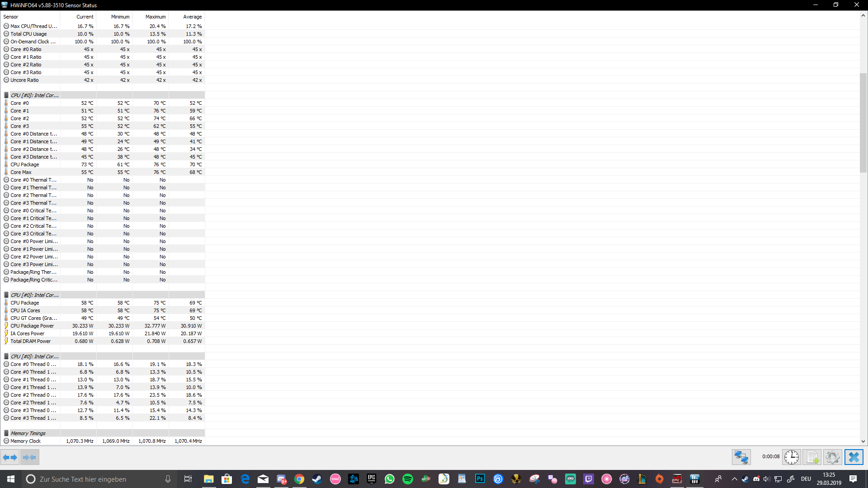Open the Photoshop taskbar icon
This screenshot has height=488, width=868.
(x=480, y=479)
